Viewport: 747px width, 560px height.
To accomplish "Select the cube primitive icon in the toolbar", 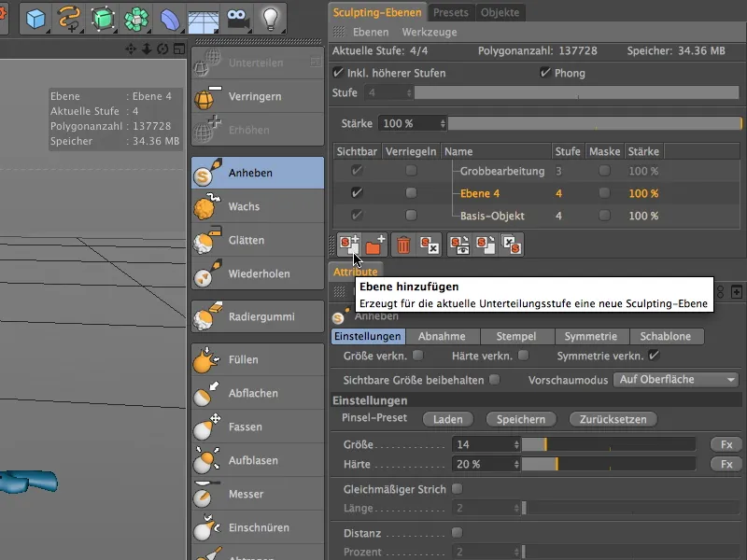I will point(34,16).
